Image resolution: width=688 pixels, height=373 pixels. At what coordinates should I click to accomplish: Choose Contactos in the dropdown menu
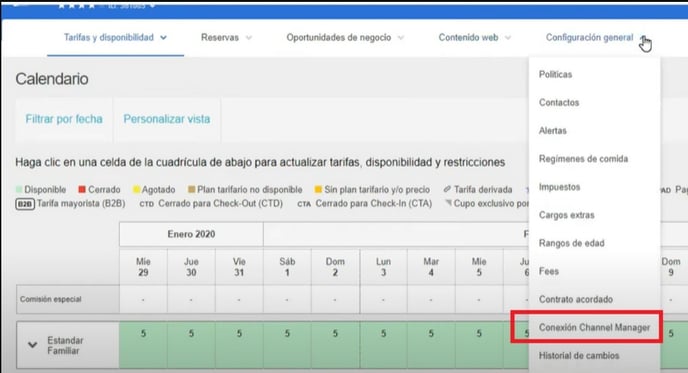click(x=559, y=102)
